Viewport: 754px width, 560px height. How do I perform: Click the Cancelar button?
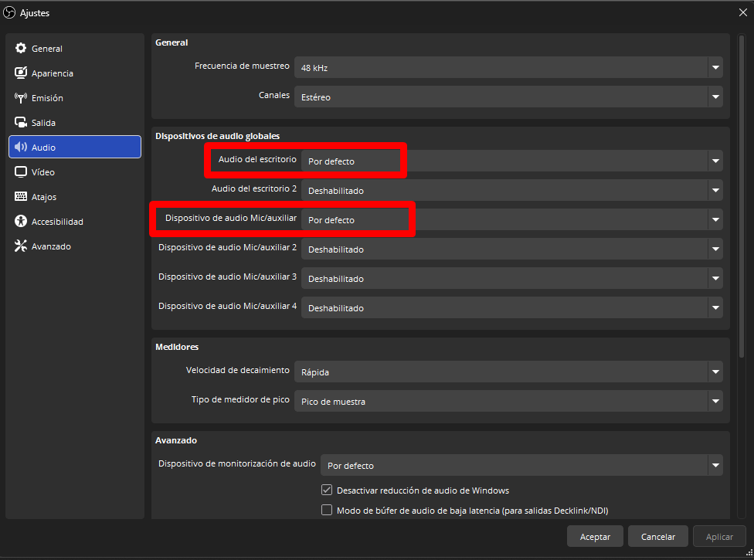(x=657, y=536)
